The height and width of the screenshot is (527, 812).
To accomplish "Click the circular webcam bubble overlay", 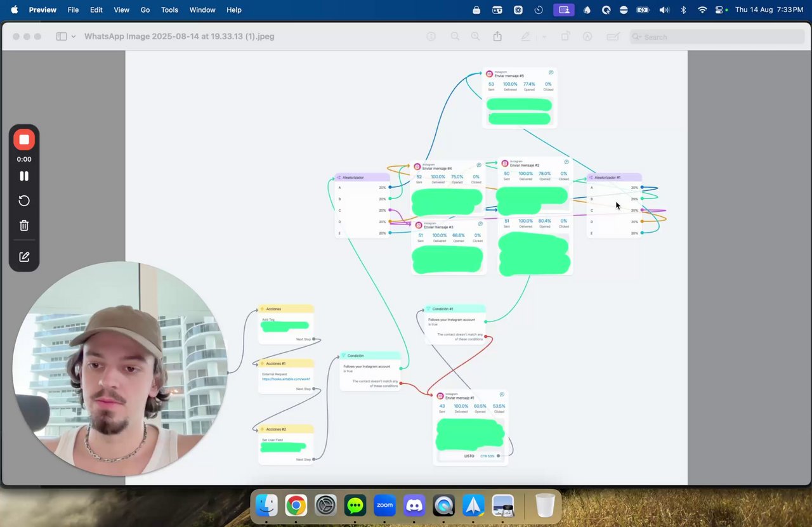I will [x=120, y=368].
